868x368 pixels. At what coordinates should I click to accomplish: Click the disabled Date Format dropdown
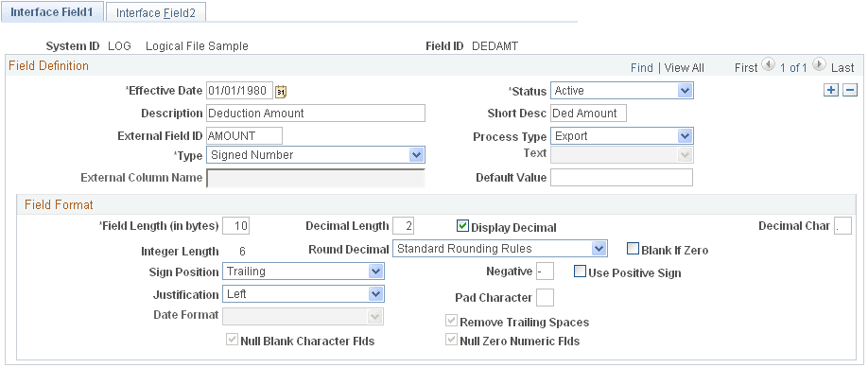(303, 317)
